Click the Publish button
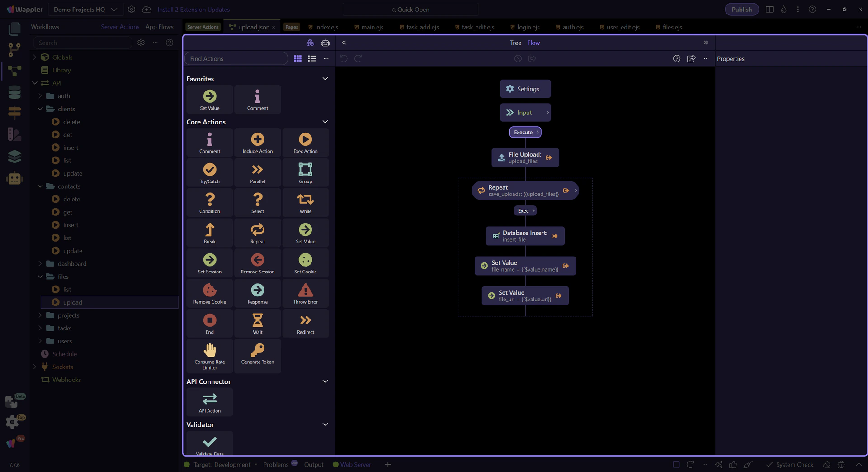The image size is (868, 472). tap(741, 9)
